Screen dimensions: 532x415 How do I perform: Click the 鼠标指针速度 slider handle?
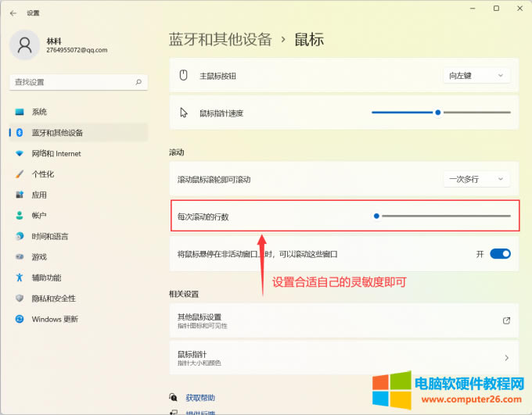[438, 113]
